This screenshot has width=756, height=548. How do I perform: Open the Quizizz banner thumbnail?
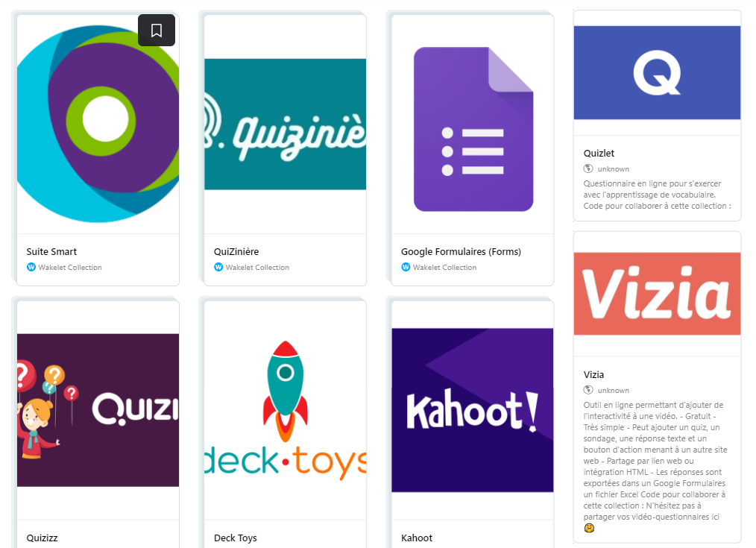[98, 410]
